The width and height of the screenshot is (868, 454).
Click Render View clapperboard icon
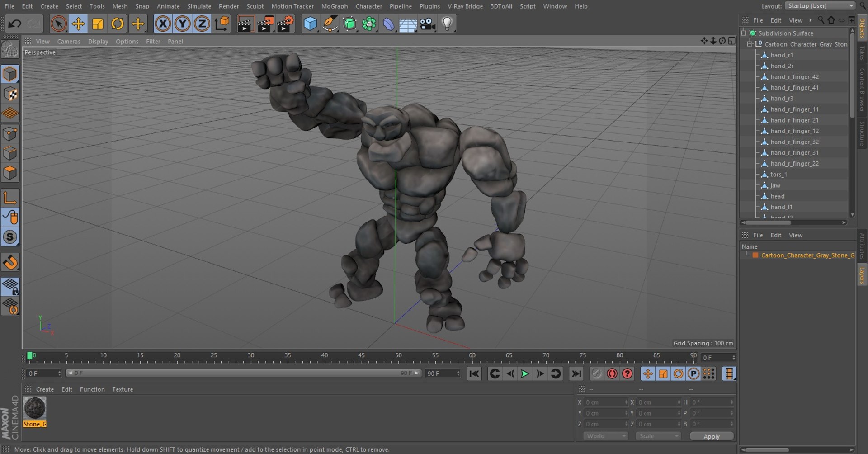click(x=245, y=24)
